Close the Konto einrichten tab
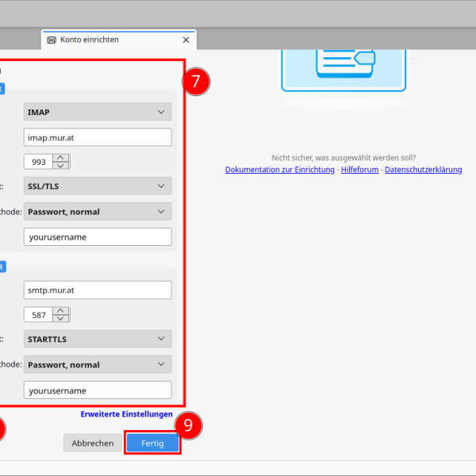The width and height of the screenshot is (476, 476). coord(186,40)
